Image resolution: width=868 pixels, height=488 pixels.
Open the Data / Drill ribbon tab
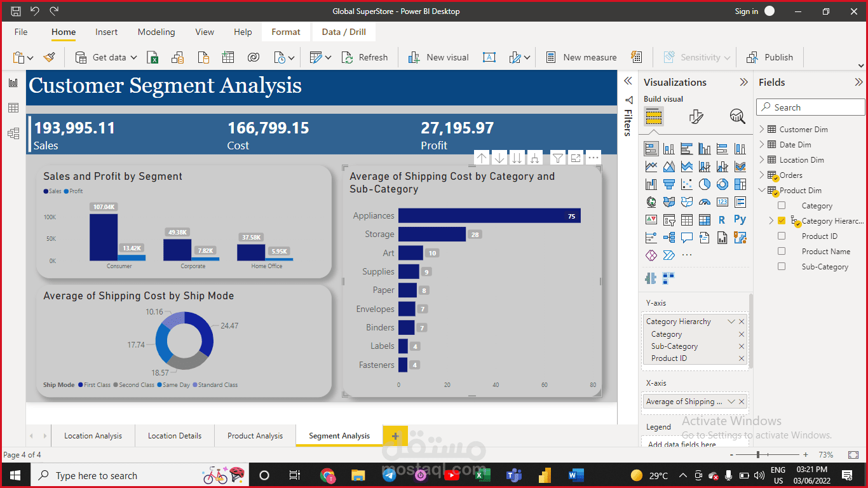pos(344,32)
